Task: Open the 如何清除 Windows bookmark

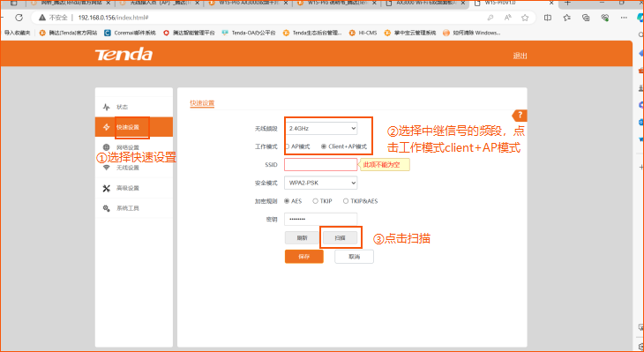Action: tap(471, 33)
